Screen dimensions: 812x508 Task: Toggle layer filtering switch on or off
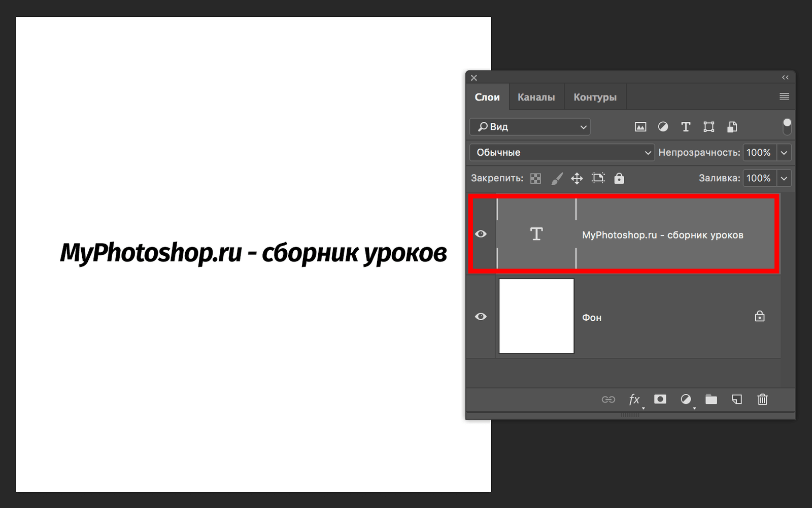click(787, 126)
